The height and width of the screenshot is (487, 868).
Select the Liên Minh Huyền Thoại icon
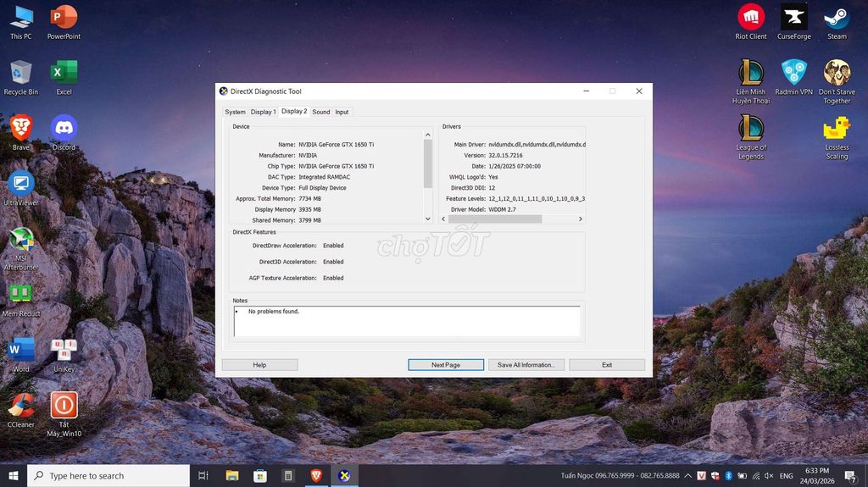(x=751, y=82)
